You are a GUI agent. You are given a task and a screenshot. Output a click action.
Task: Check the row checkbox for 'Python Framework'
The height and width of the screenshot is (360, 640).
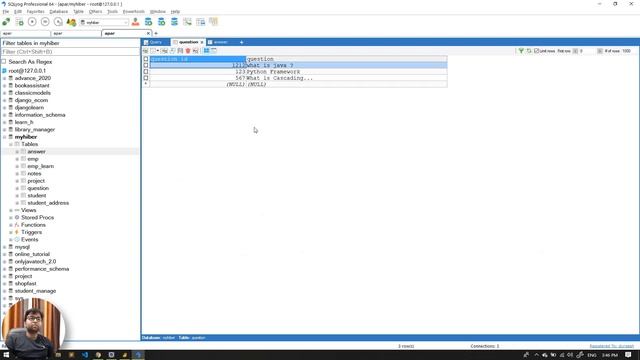click(146, 71)
